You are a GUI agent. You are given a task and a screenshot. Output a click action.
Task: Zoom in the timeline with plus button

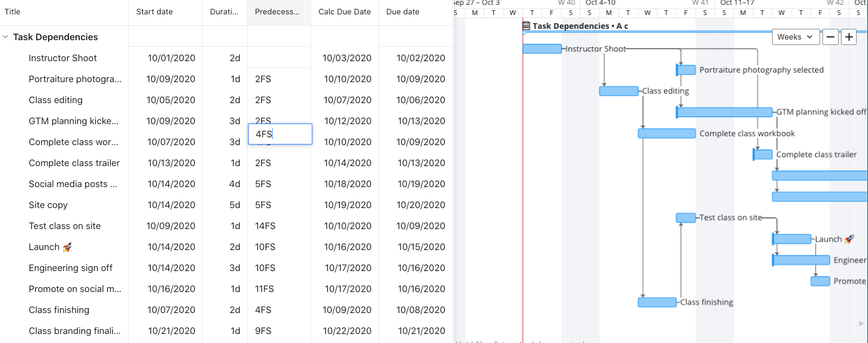[x=849, y=37]
